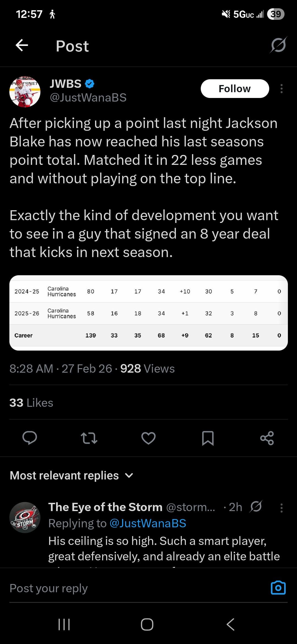Follow the JWBS account
The width and height of the screenshot is (297, 644).
pyautogui.click(x=235, y=89)
